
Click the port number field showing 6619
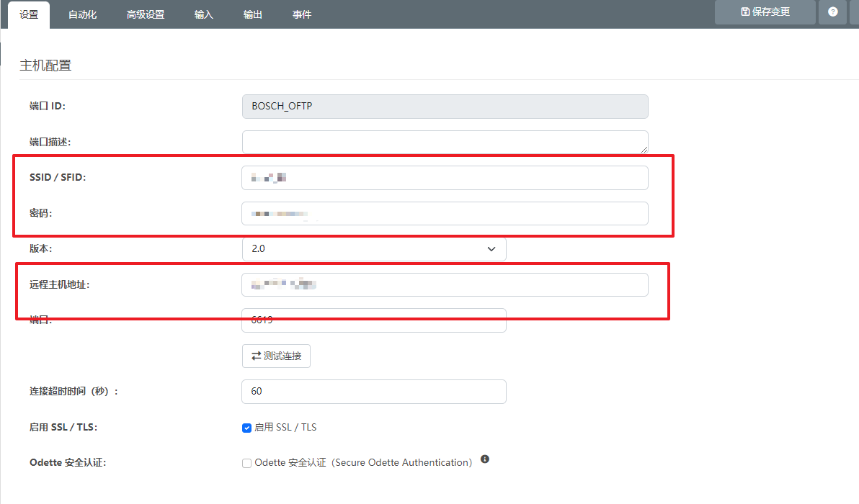point(373,320)
